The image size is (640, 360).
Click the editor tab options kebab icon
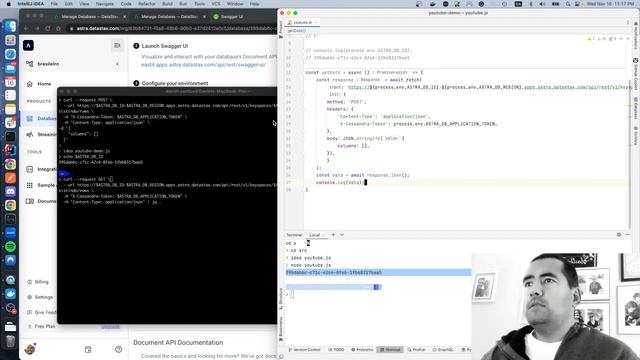pos(628,22)
